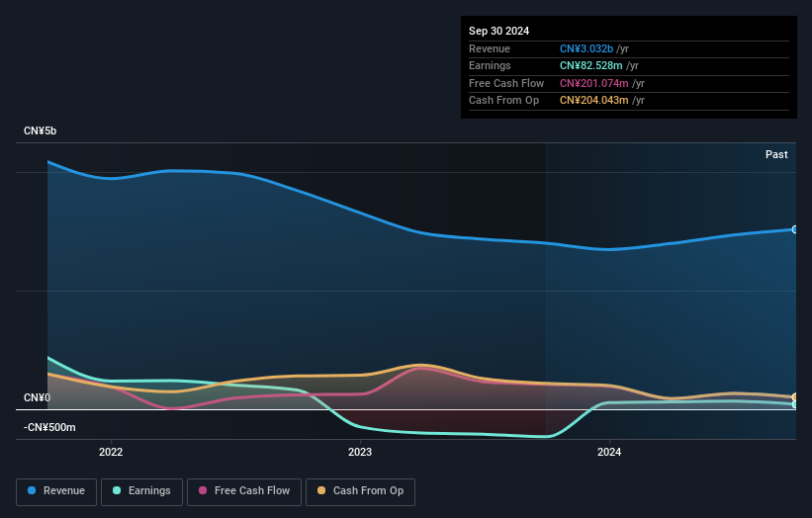Toggle the Revenue legend button
The height and width of the screenshot is (518, 812).
click(x=56, y=491)
